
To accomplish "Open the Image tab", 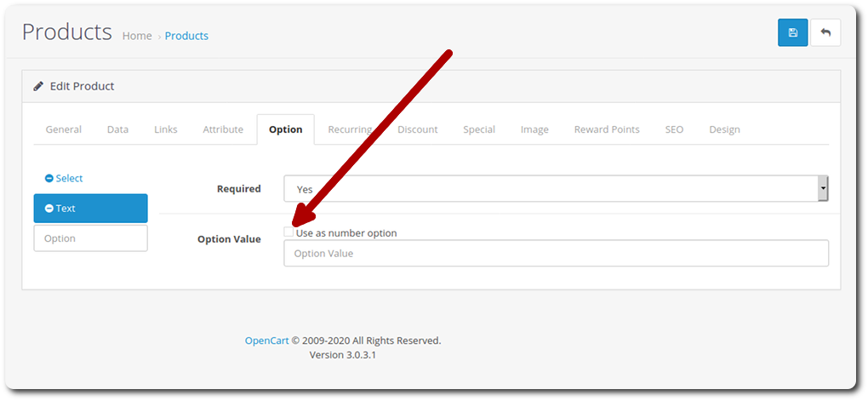I will coord(534,129).
